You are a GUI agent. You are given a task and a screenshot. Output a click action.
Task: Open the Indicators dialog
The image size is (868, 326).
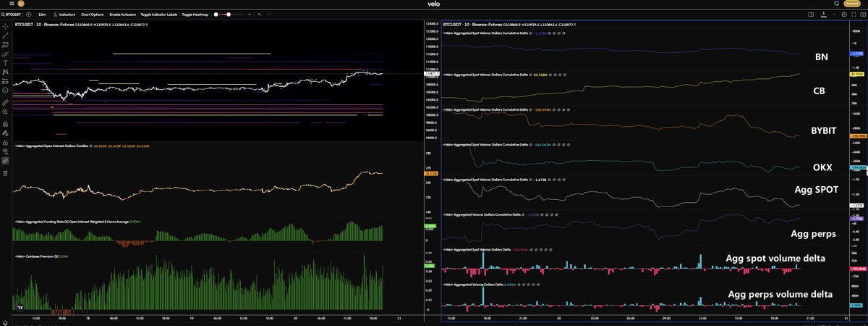tap(64, 14)
